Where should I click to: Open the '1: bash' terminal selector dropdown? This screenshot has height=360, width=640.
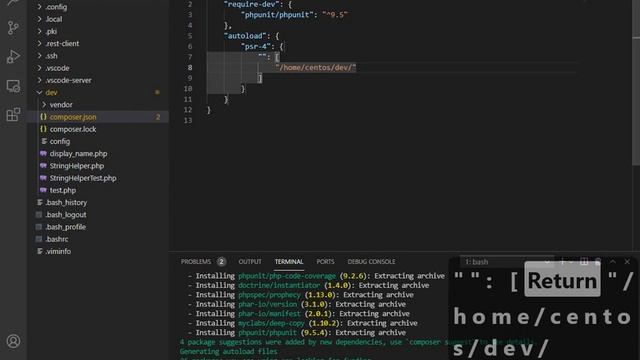click(x=508, y=262)
